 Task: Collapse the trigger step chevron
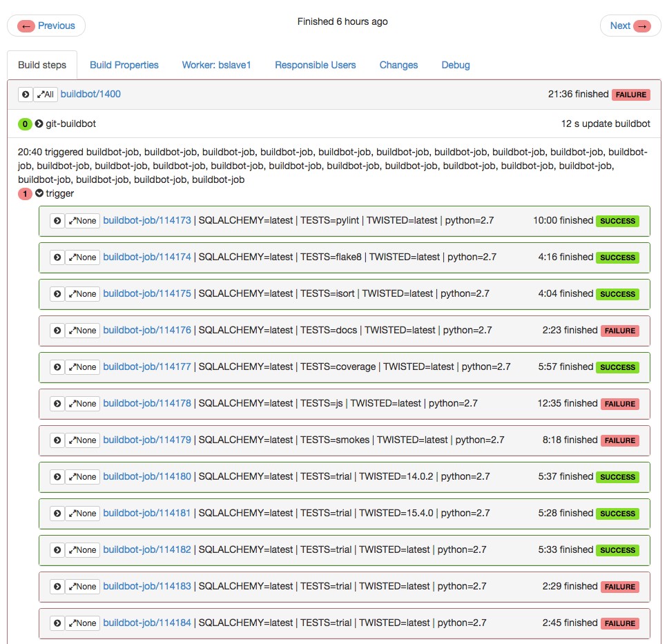(x=39, y=194)
